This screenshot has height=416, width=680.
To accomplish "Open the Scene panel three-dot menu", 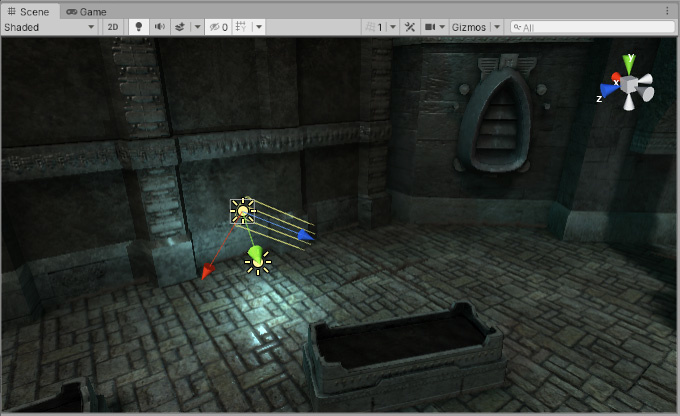I will [668, 11].
